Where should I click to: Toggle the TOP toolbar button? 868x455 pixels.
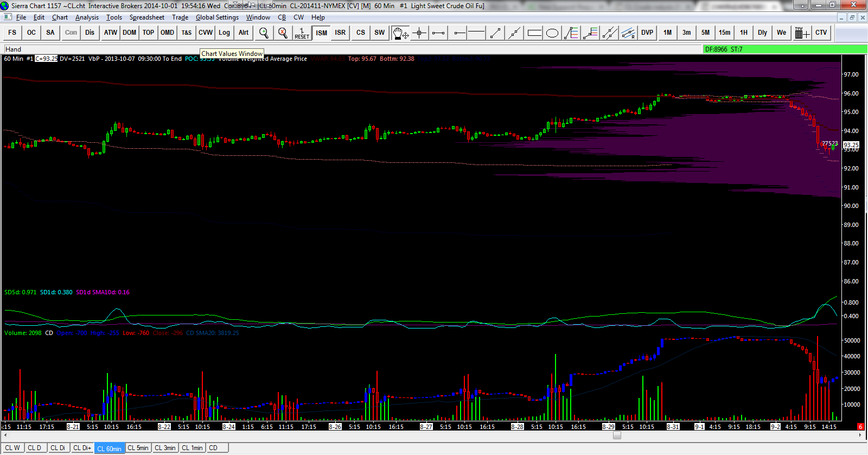(149, 33)
